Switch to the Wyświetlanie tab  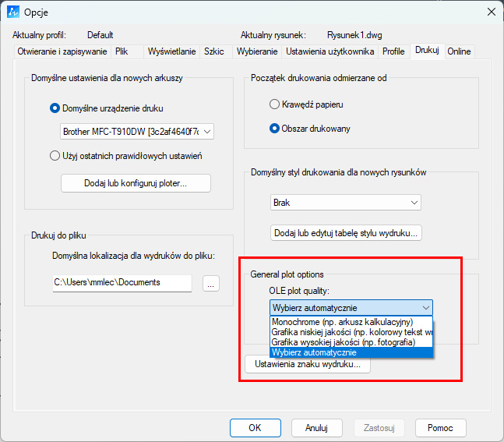pos(171,51)
